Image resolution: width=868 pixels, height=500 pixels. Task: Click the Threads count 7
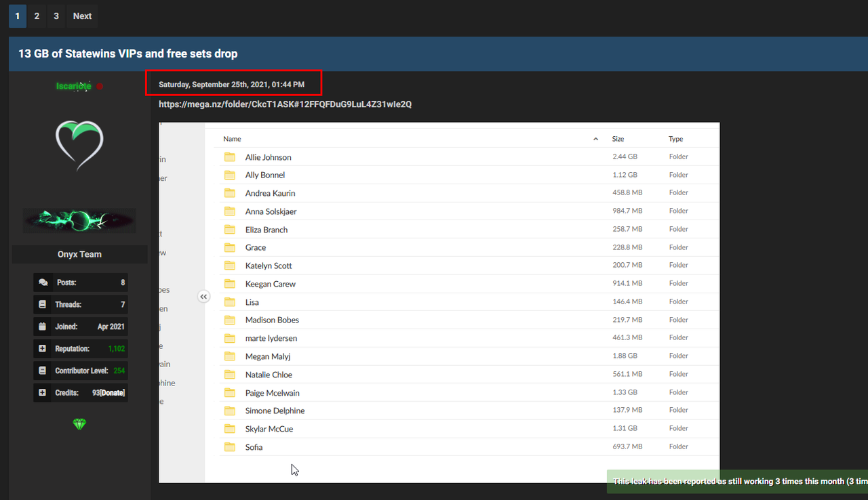click(x=123, y=305)
